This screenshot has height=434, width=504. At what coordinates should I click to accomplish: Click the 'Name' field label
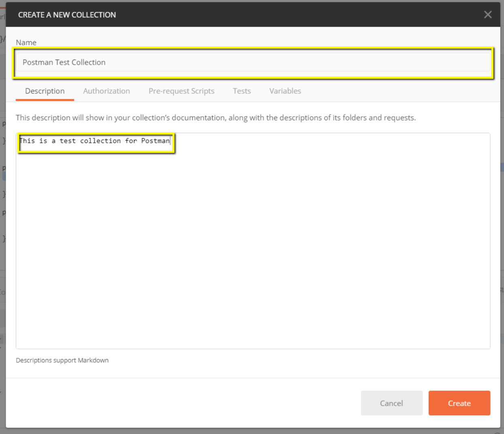(26, 43)
